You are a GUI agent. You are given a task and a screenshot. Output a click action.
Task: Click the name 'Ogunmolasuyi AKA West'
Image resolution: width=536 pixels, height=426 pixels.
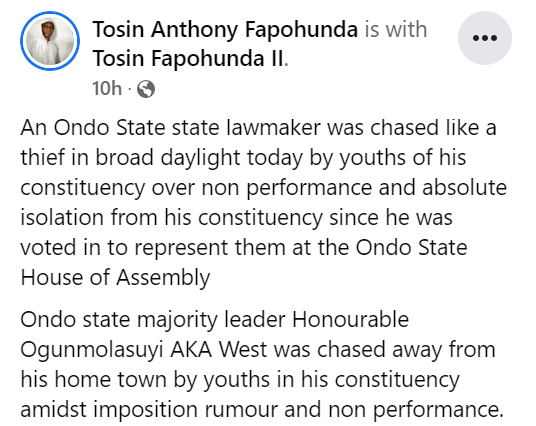[144, 350]
